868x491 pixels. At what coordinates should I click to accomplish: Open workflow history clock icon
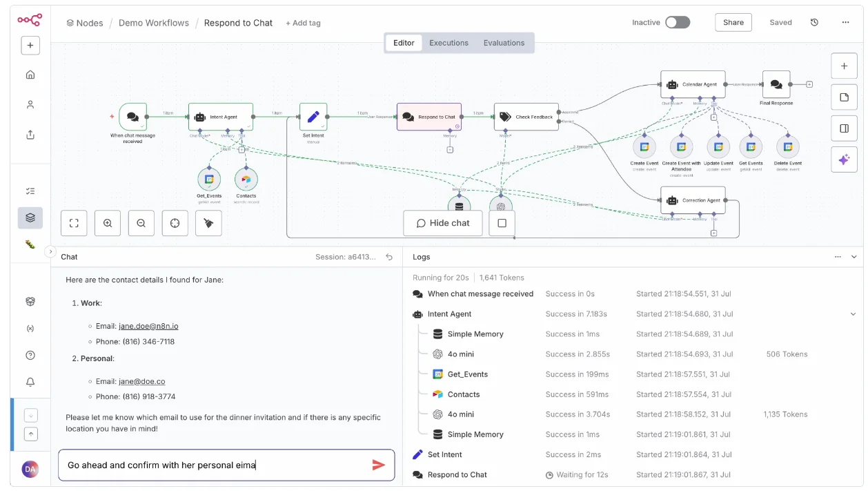pos(814,23)
